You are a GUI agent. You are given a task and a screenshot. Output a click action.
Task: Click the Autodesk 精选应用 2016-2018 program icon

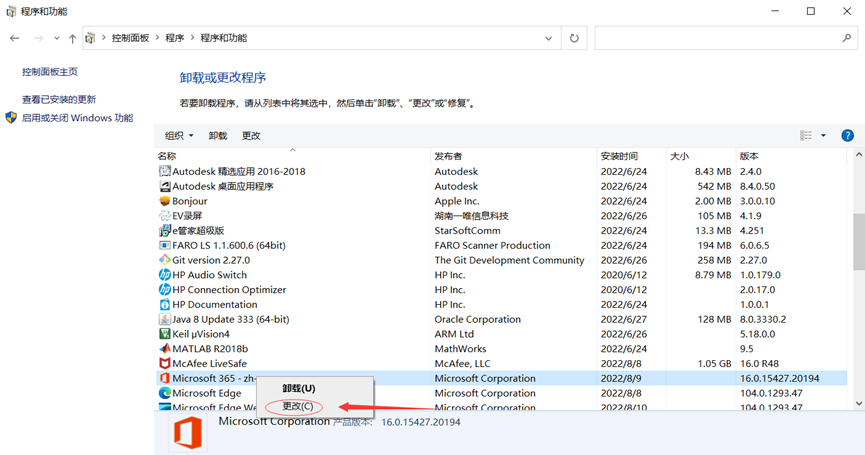tap(164, 172)
